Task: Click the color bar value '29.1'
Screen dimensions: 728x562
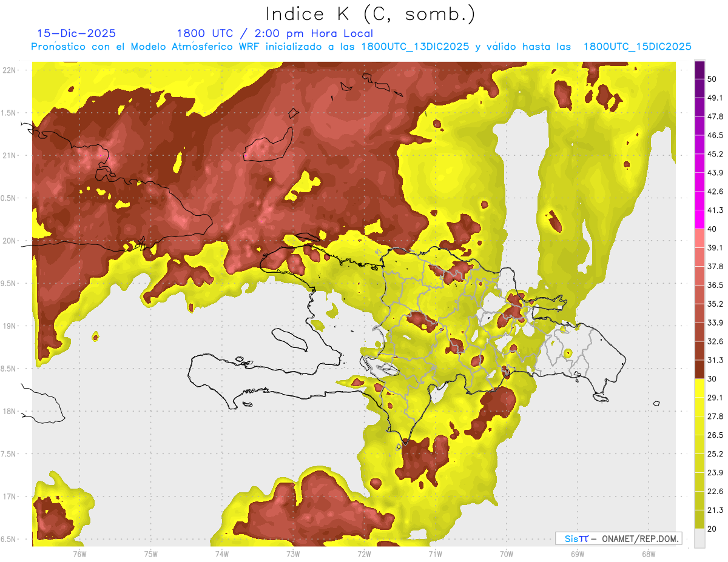Action: (x=715, y=398)
